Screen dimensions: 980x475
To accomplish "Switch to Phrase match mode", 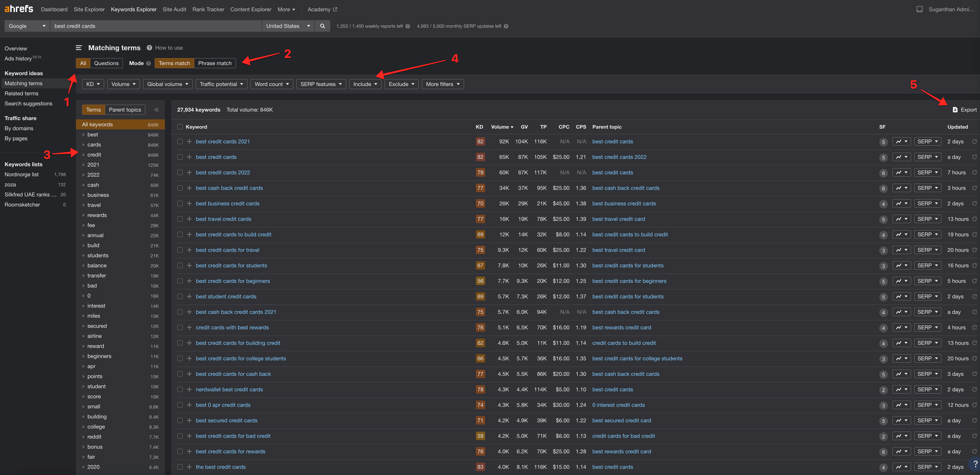I will [x=215, y=63].
